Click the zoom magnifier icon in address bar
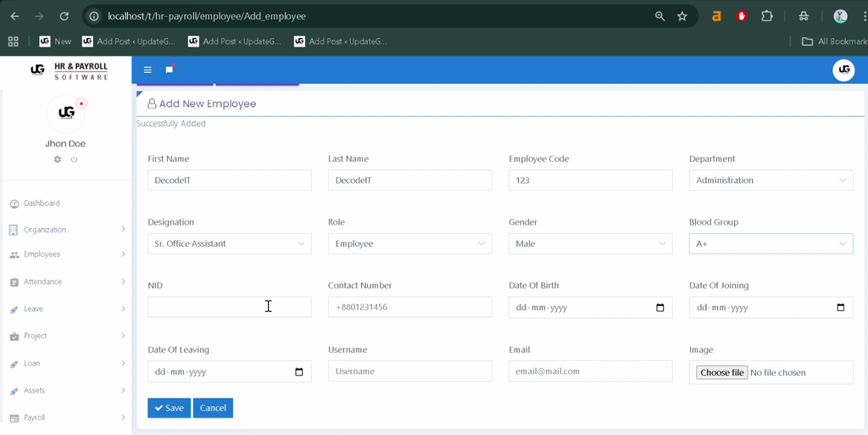Viewport: 868px width, 435px height. (659, 16)
